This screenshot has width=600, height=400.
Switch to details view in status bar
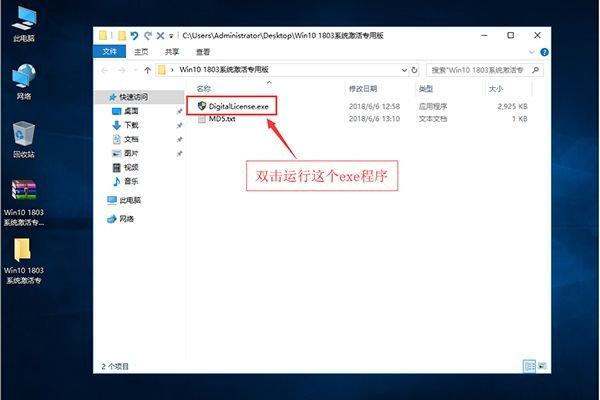[530, 366]
